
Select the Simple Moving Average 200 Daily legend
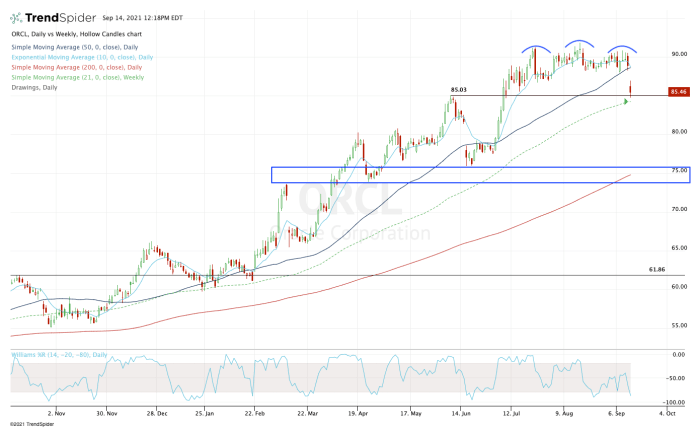[76, 67]
